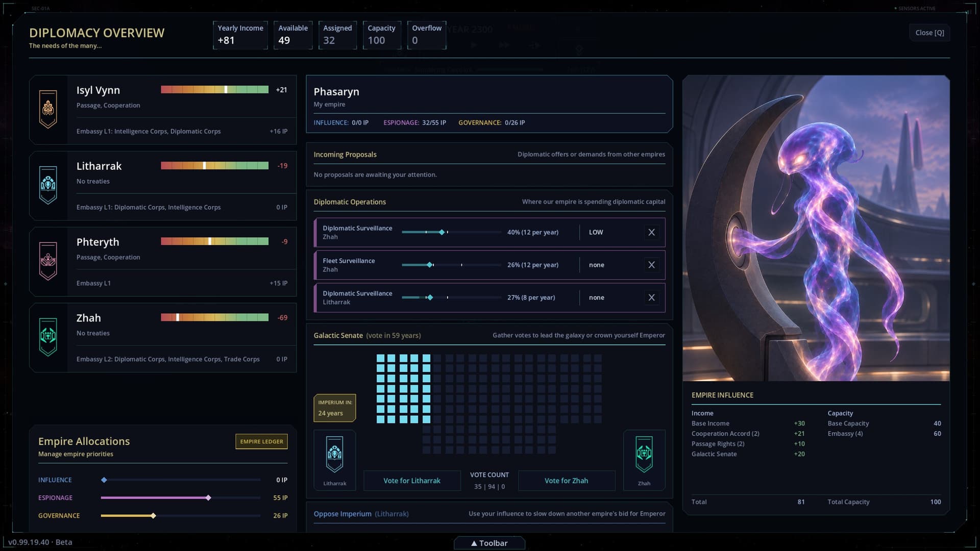Vote for Litharrak in the Senate

412,481
